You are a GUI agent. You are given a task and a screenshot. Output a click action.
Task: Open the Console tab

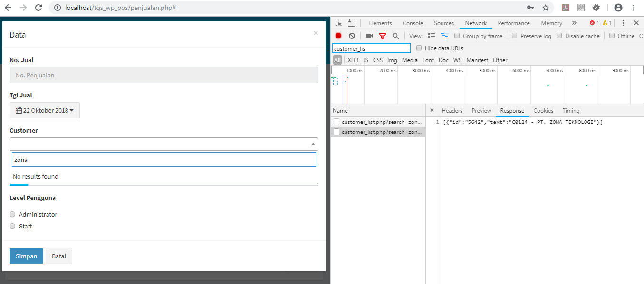click(x=413, y=23)
